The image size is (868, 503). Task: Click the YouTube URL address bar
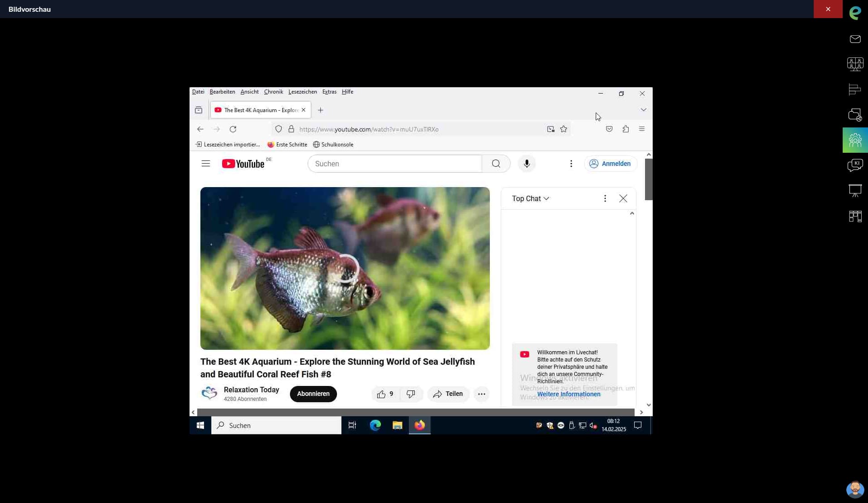click(x=421, y=129)
